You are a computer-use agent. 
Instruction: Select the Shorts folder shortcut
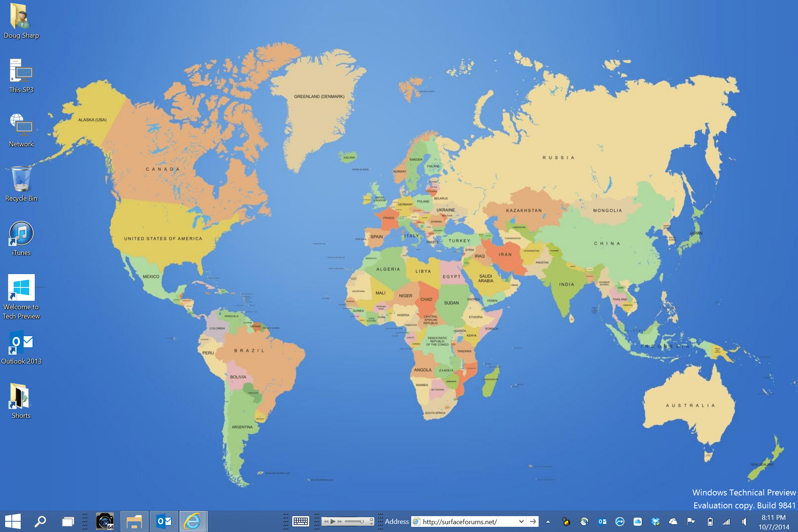[21, 401]
